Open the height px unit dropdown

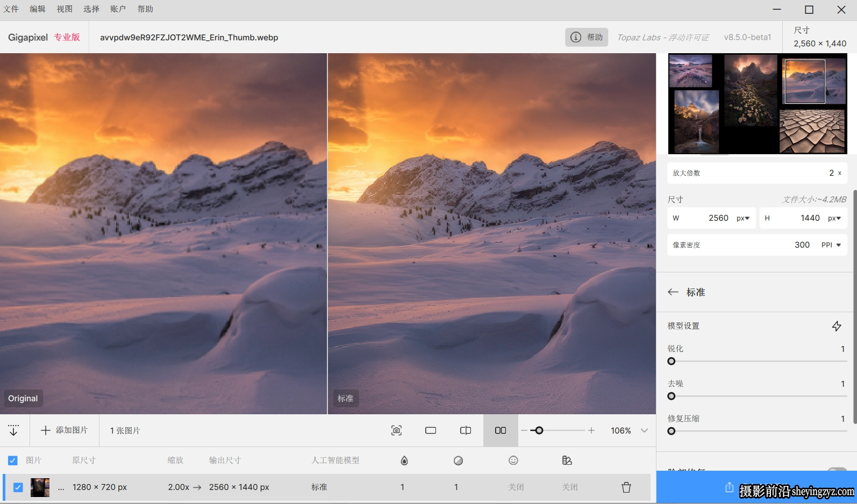click(x=834, y=218)
